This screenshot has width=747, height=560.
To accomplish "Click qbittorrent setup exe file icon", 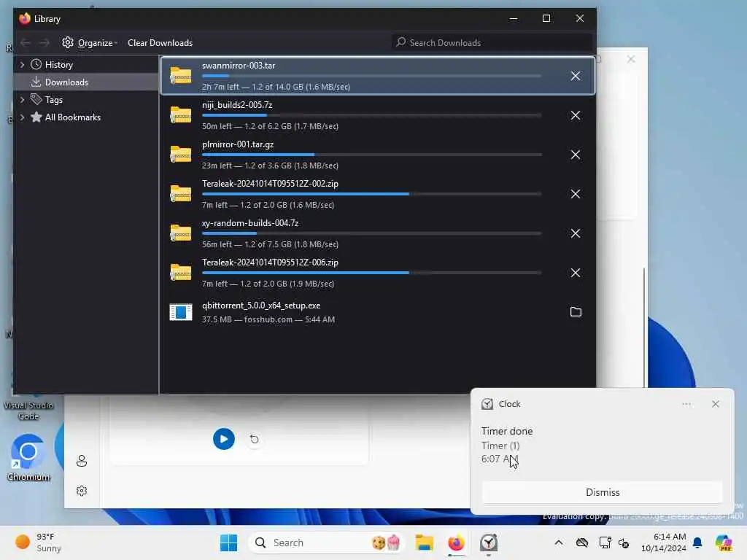I will [181, 312].
